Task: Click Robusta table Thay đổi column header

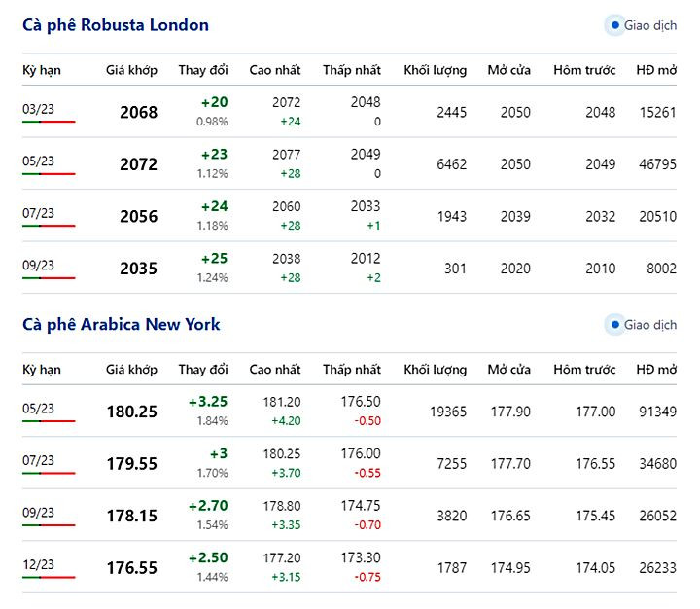Action: tap(203, 70)
